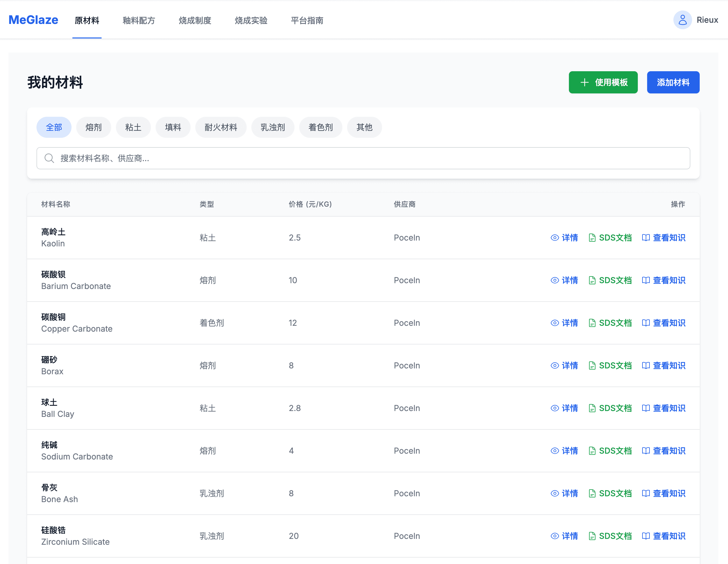Click the MeGlaze logo

[x=33, y=20]
